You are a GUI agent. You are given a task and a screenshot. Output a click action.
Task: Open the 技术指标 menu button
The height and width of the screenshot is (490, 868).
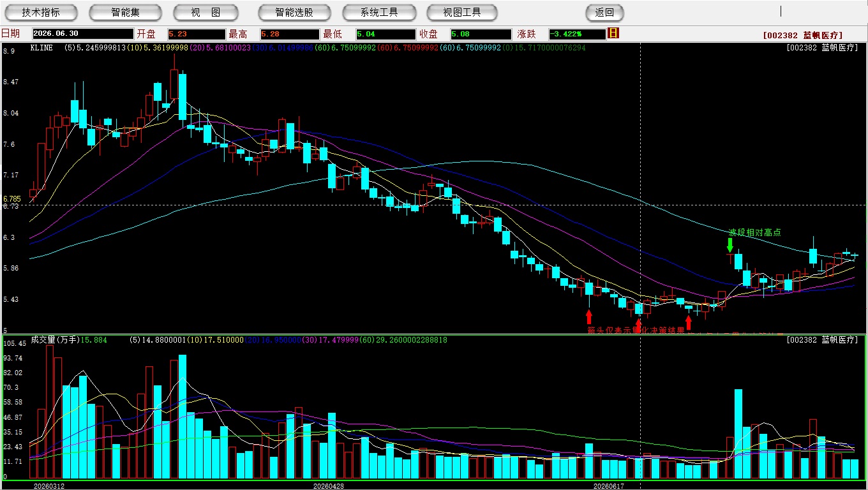click(x=41, y=12)
